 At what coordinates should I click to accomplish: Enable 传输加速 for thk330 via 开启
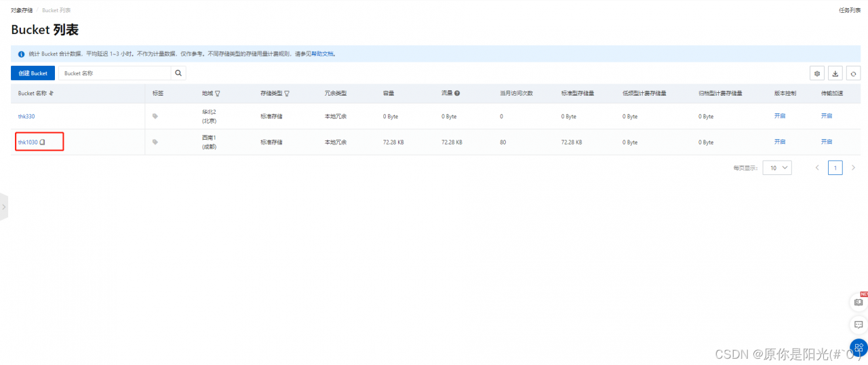tap(827, 116)
